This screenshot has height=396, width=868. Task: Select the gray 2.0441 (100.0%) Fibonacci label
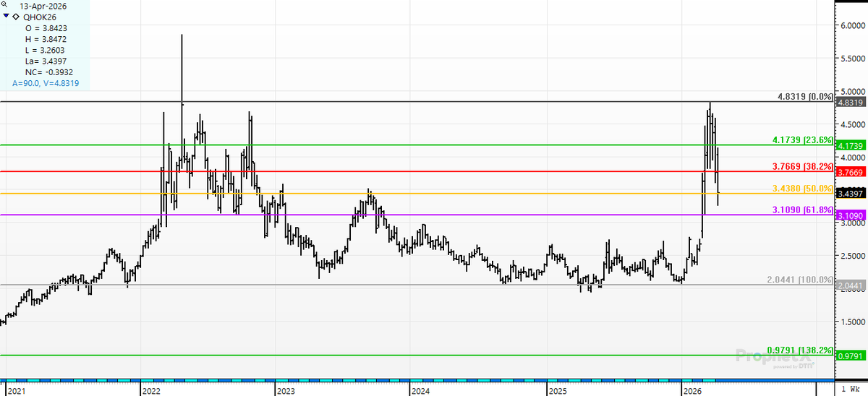point(800,279)
